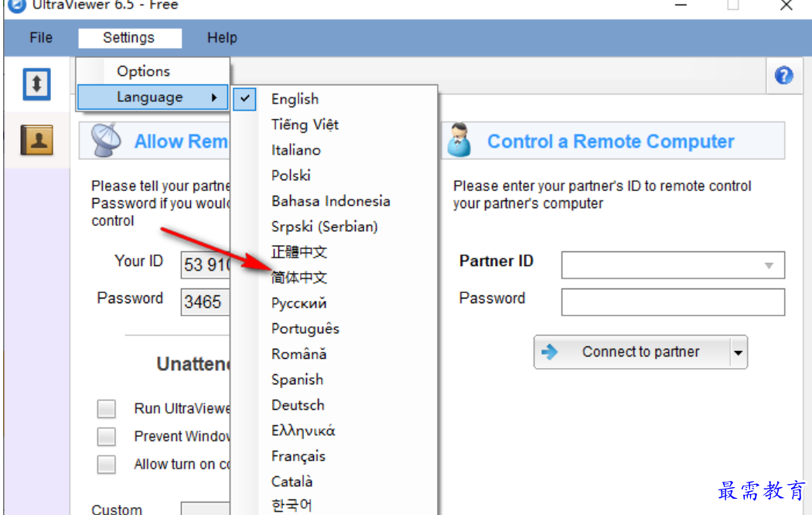Image resolution: width=812 pixels, height=515 pixels.
Task: Click the blue help question mark icon
Action: (784, 76)
